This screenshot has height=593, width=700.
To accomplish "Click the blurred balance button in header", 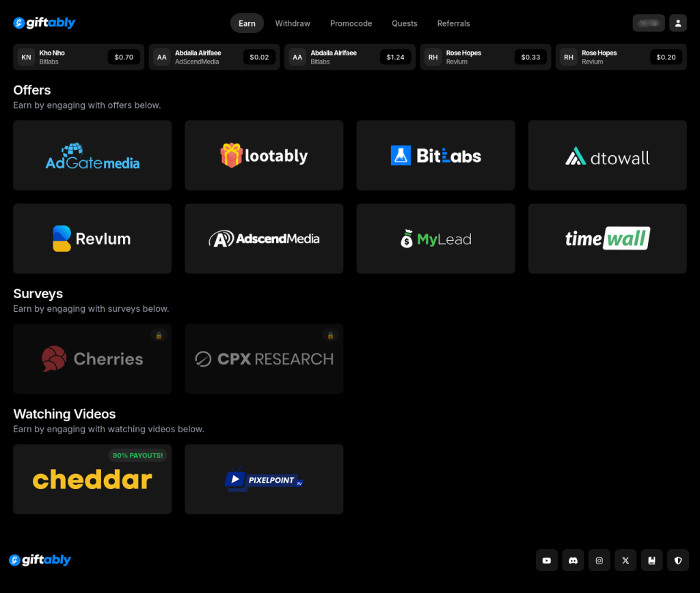I will 649,23.
